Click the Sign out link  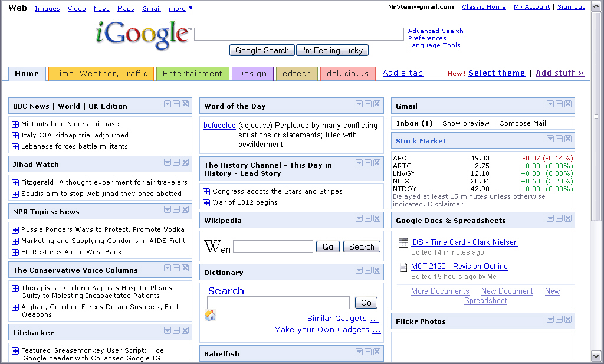pos(571,7)
